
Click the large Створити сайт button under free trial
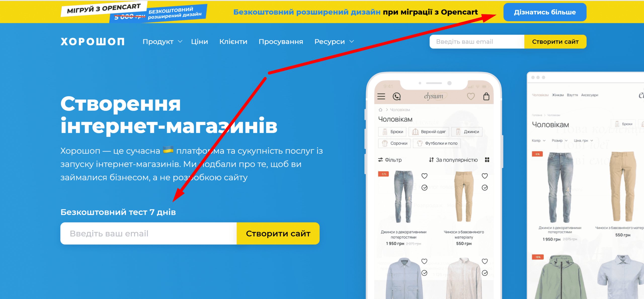point(278,234)
